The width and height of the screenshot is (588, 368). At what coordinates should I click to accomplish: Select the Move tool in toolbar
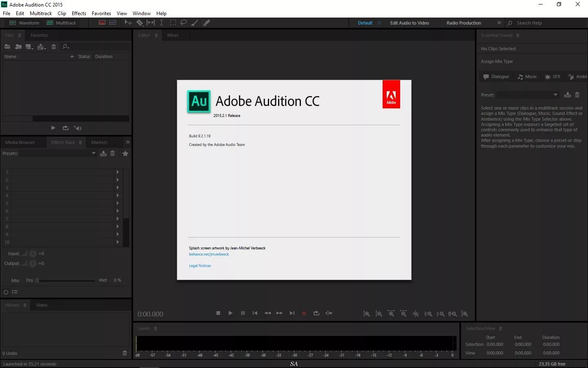coord(128,23)
